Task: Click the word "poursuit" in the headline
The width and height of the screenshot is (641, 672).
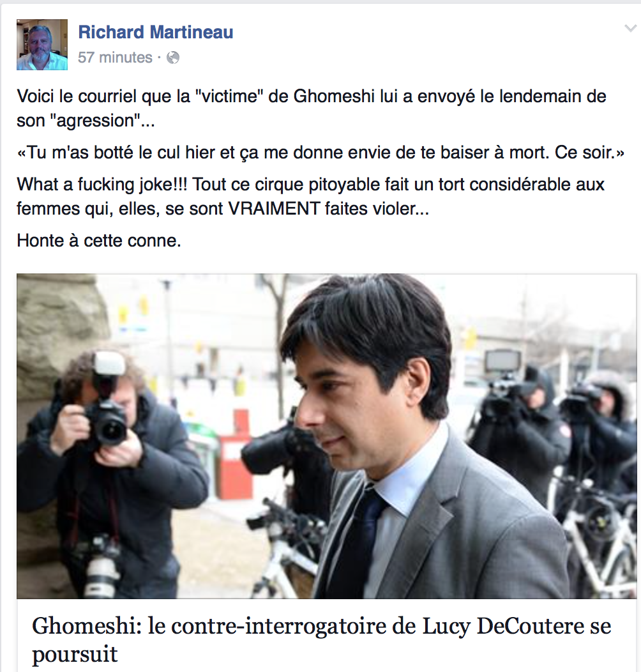Action: click(x=75, y=654)
